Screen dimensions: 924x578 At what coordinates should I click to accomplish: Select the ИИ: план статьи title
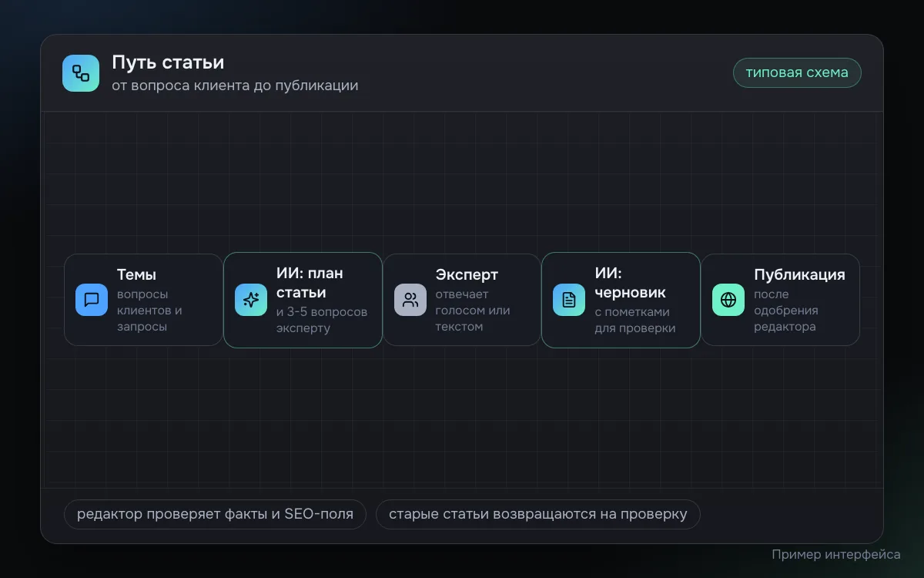(310, 283)
